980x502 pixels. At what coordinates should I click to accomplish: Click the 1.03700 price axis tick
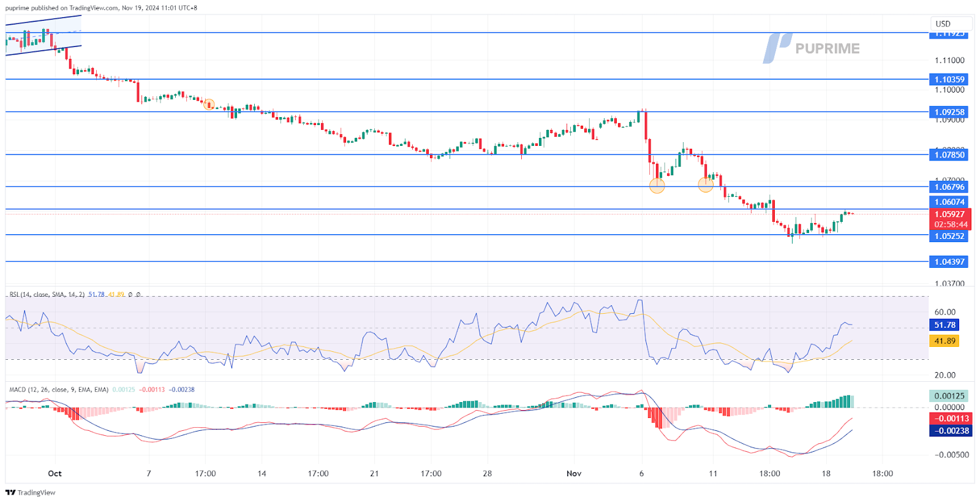coord(949,283)
